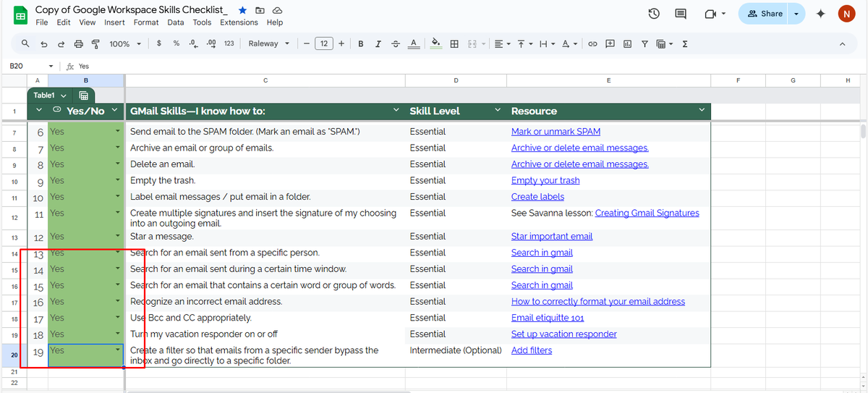Open the Share options arrow
This screenshot has width=868, height=393.
(796, 14)
